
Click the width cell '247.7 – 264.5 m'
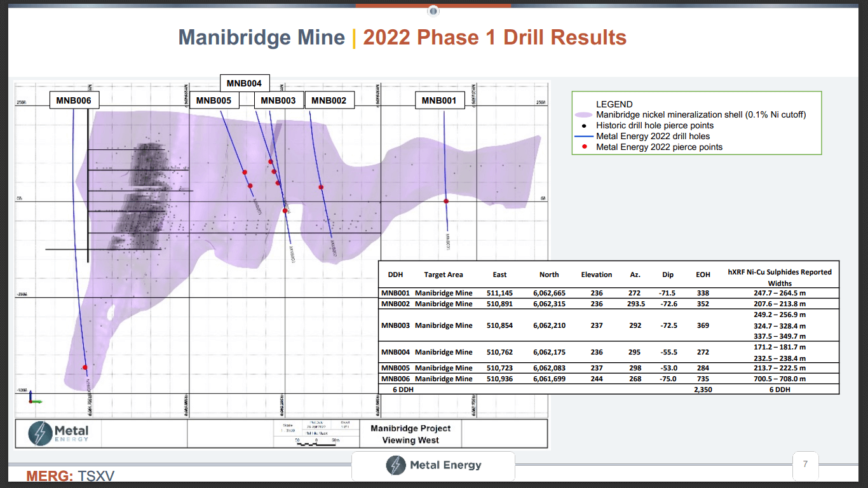click(x=780, y=294)
